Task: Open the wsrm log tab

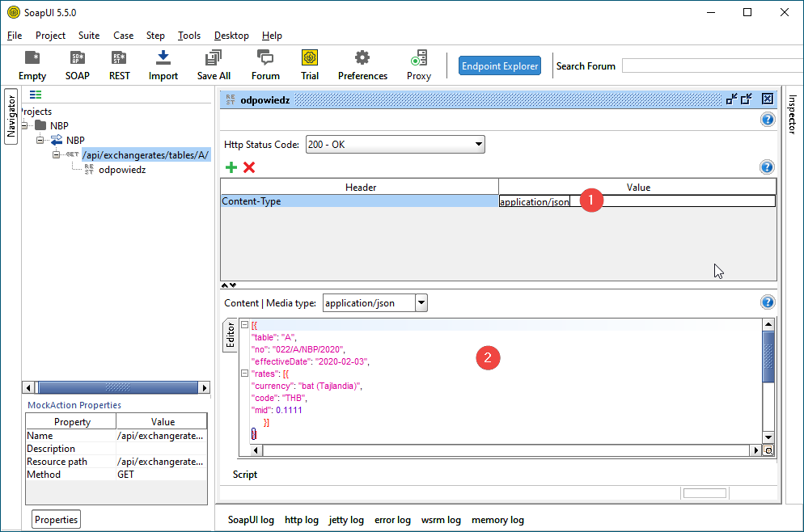Action: coord(441,520)
